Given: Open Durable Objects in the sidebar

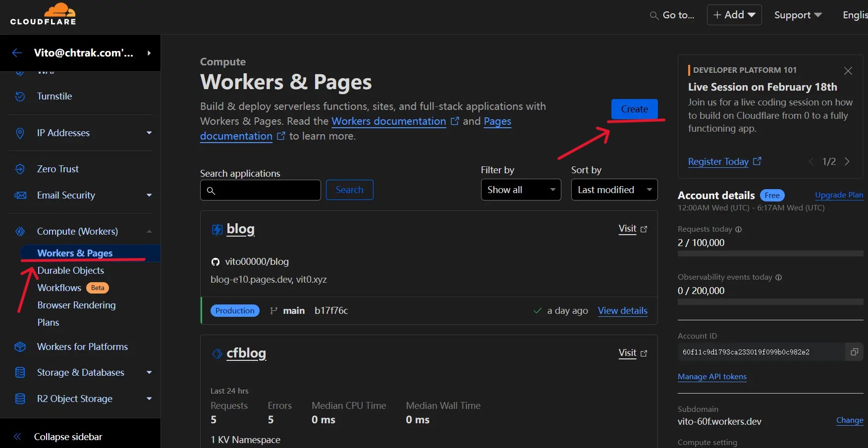Looking at the screenshot, I should click(71, 271).
